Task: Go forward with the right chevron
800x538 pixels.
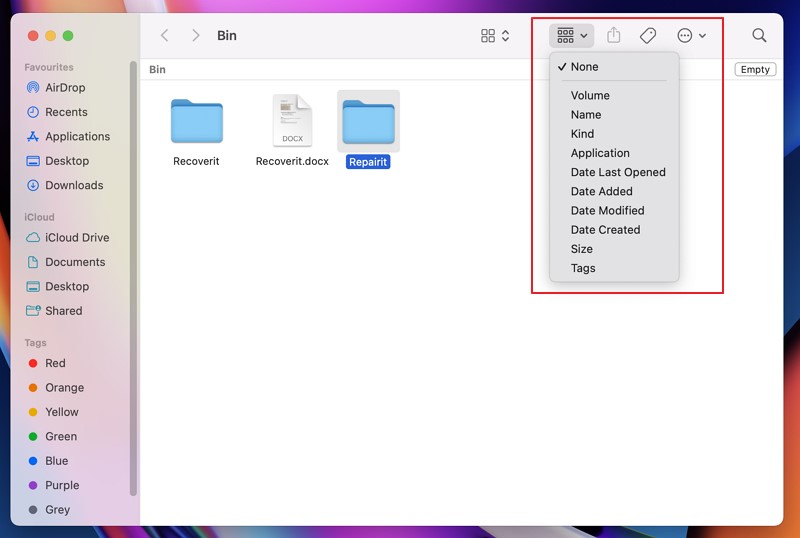Action: click(195, 36)
